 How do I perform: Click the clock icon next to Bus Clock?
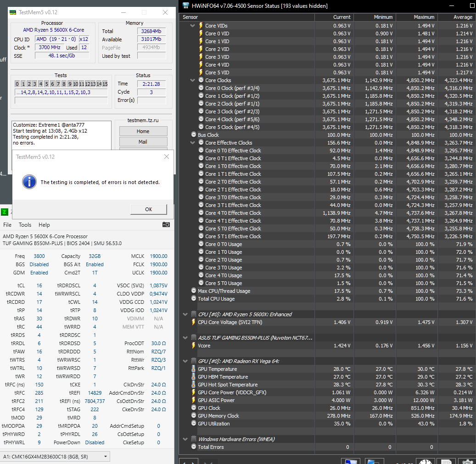click(194, 134)
